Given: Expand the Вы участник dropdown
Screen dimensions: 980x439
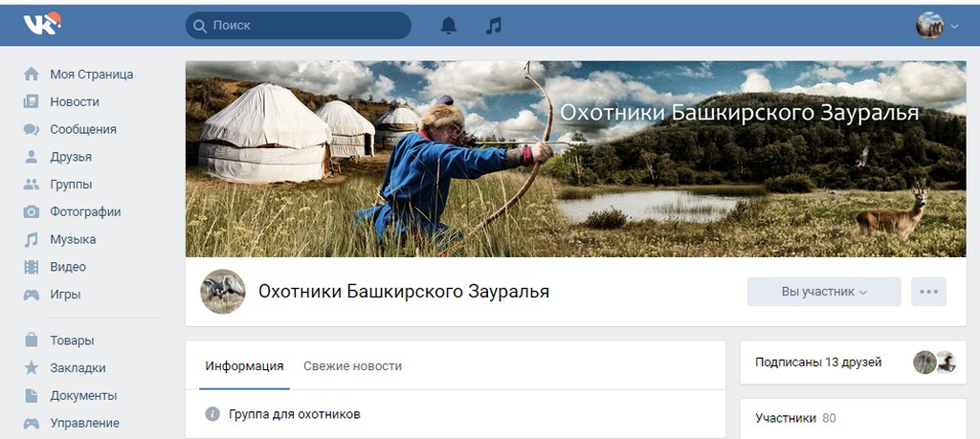Looking at the screenshot, I should pos(824,292).
